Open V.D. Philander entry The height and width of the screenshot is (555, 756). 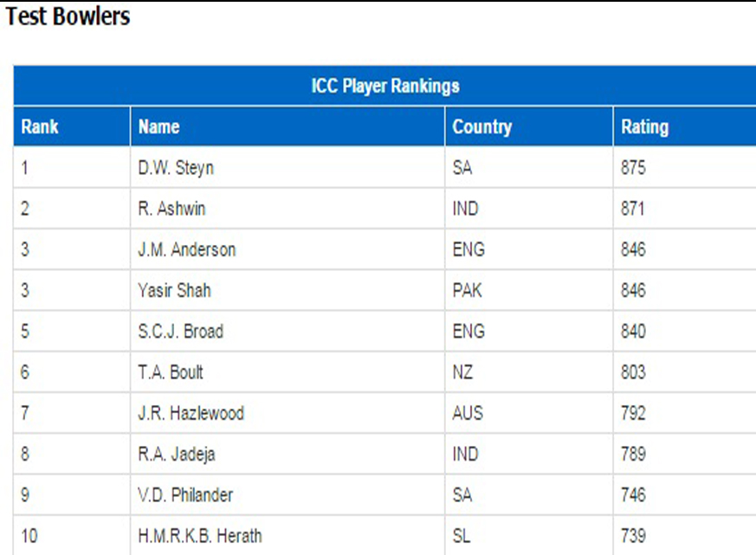point(185,495)
